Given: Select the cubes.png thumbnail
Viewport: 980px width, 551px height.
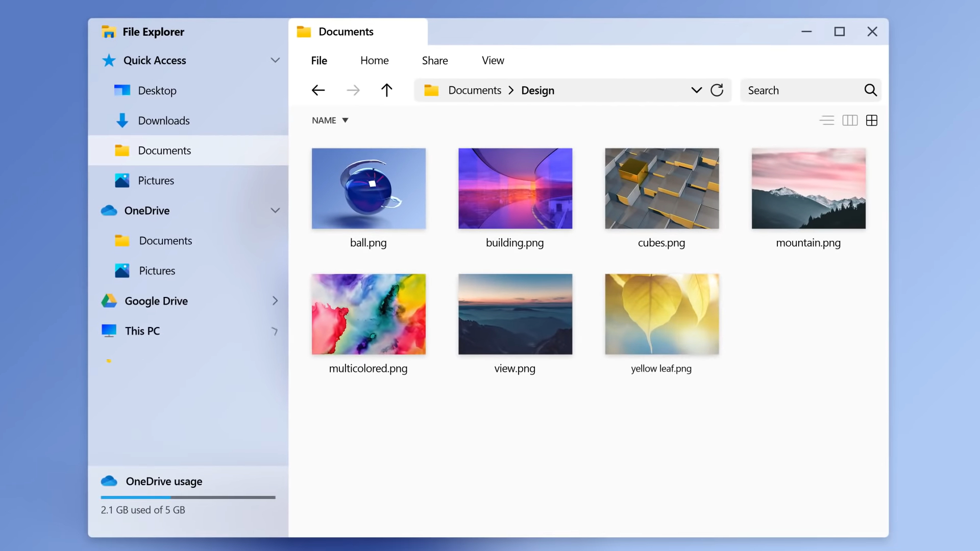Looking at the screenshot, I should 661,188.
